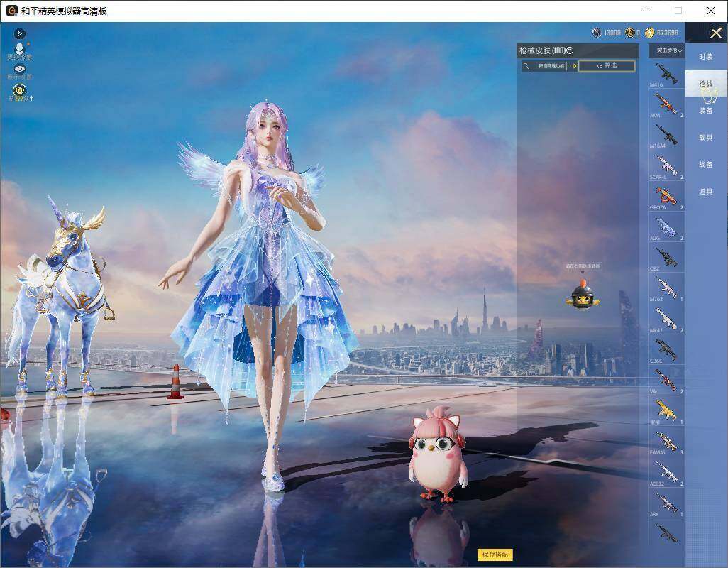This screenshot has width=728, height=568.
Task: Click the pink owl pet companion
Action: click(437, 454)
